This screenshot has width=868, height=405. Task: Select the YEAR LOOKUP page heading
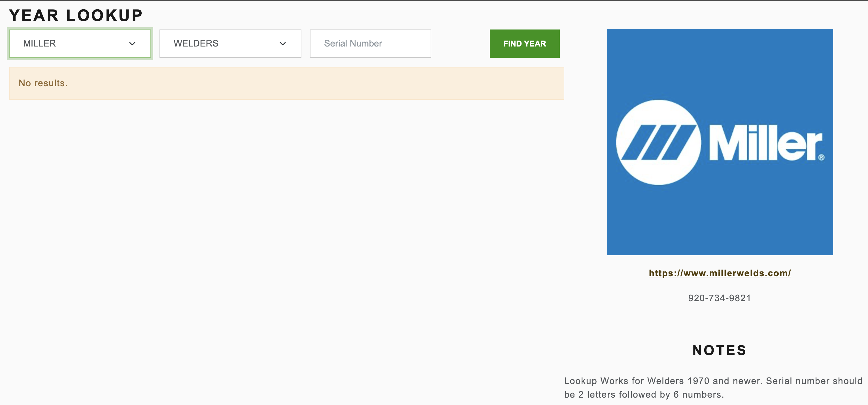[x=76, y=14]
